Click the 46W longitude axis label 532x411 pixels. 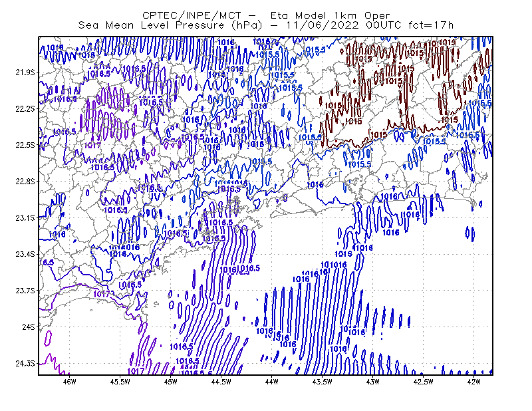click(x=70, y=382)
